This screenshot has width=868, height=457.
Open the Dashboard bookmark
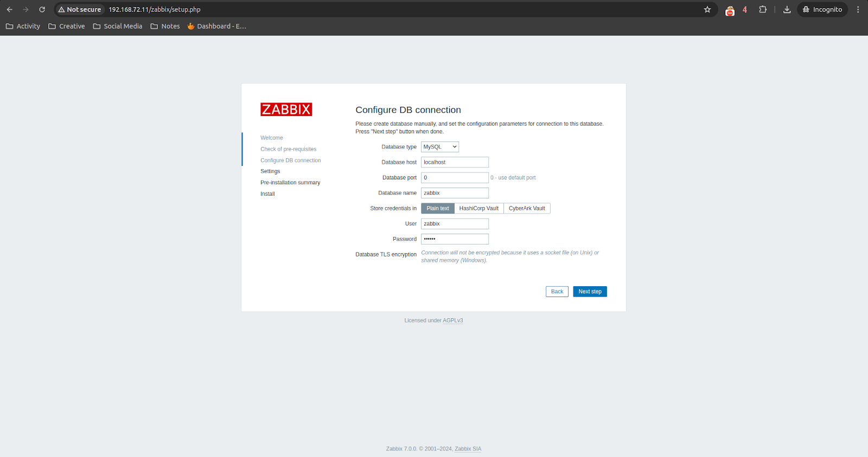pyautogui.click(x=216, y=26)
